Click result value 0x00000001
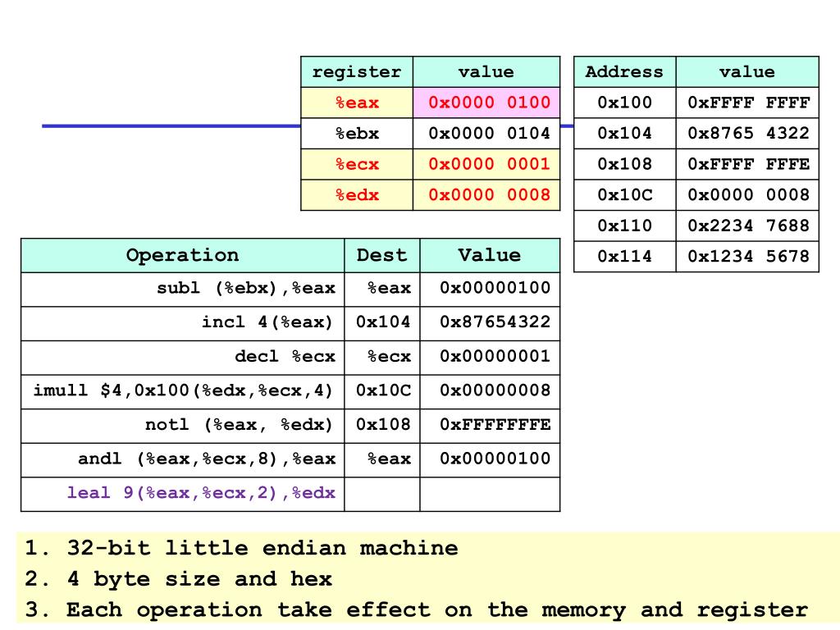840x630 pixels. (x=490, y=358)
